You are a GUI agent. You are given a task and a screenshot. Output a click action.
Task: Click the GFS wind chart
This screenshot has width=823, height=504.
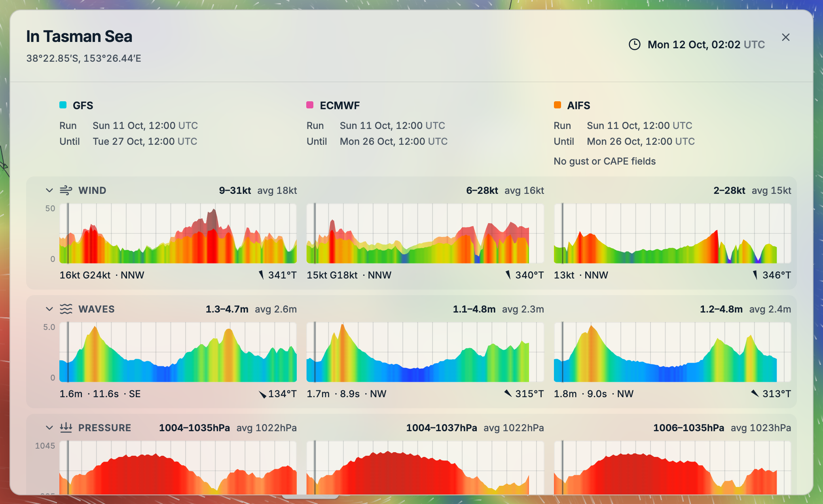178,233
